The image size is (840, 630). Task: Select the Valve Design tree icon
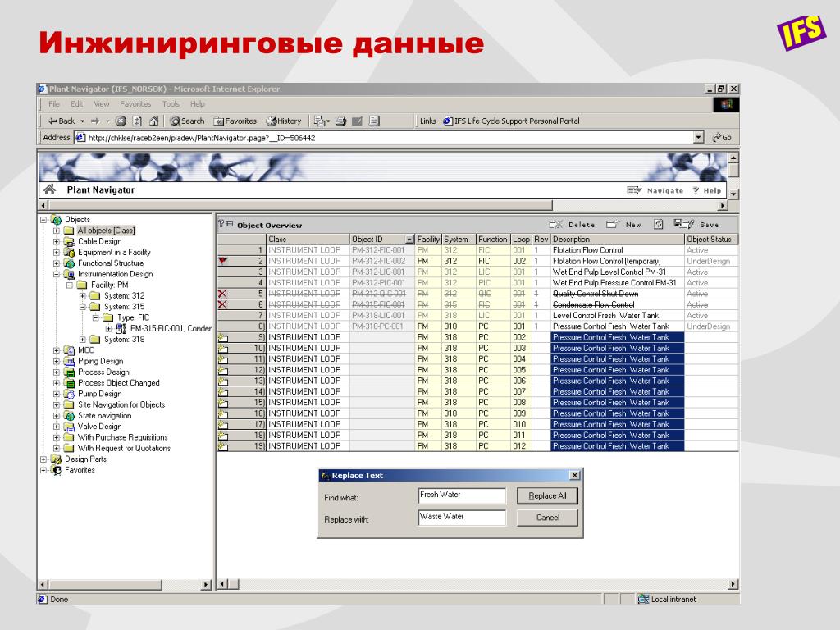coord(69,427)
